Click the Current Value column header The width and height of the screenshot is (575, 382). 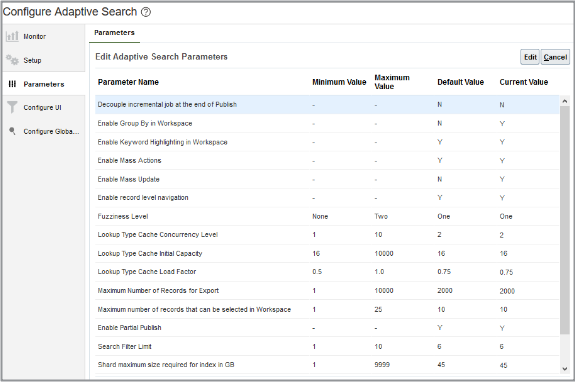point(524,82)
